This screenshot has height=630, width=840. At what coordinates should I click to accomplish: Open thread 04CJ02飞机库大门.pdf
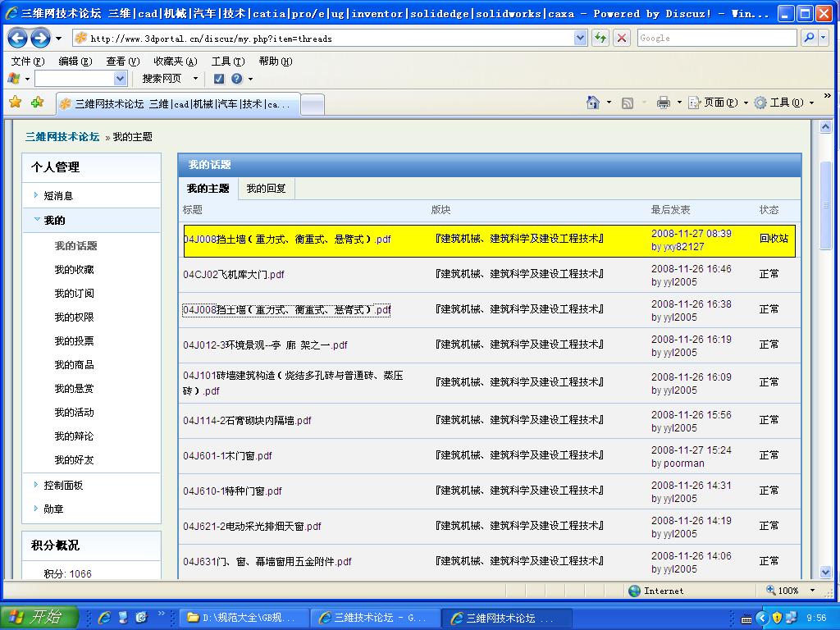click(x=234, y=274)
